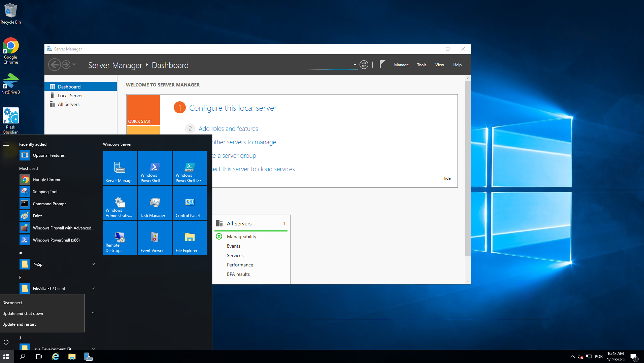The height and width of the screenshot is (363, 644).
Task: Click Add roles and features link
Action: (228, 129)
